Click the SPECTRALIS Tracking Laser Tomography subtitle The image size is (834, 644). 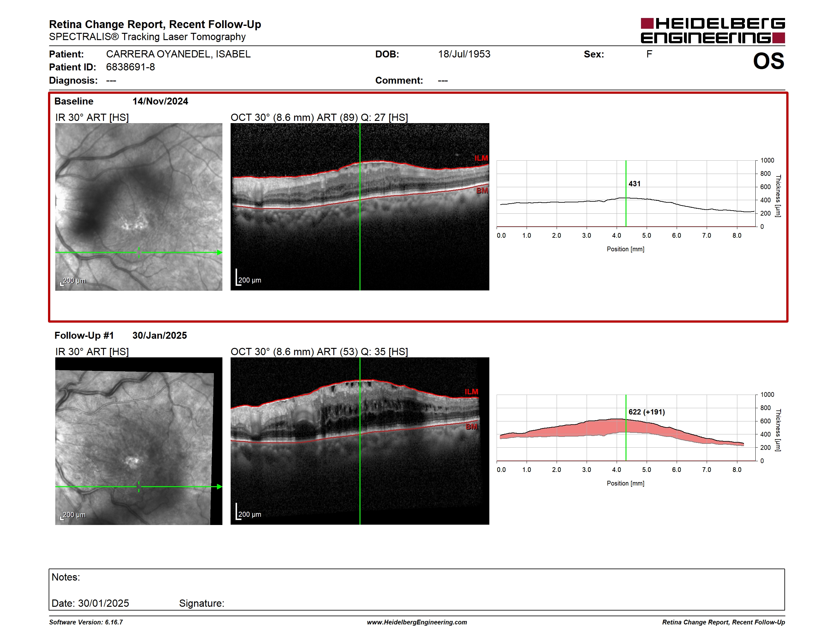[x=148, y=37]
